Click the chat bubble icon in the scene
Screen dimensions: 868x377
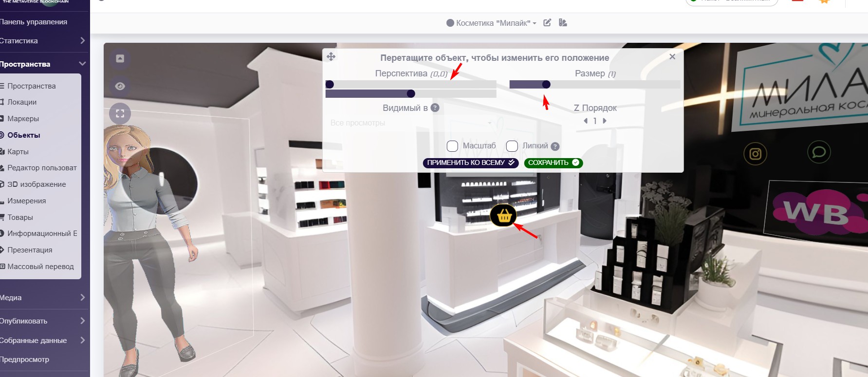[x=819, y=153]
